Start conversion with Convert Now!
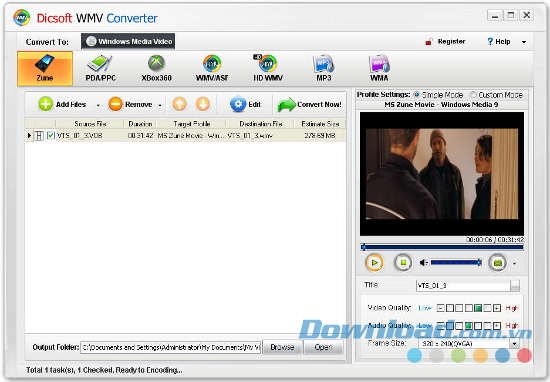 (x=309, y=105)
